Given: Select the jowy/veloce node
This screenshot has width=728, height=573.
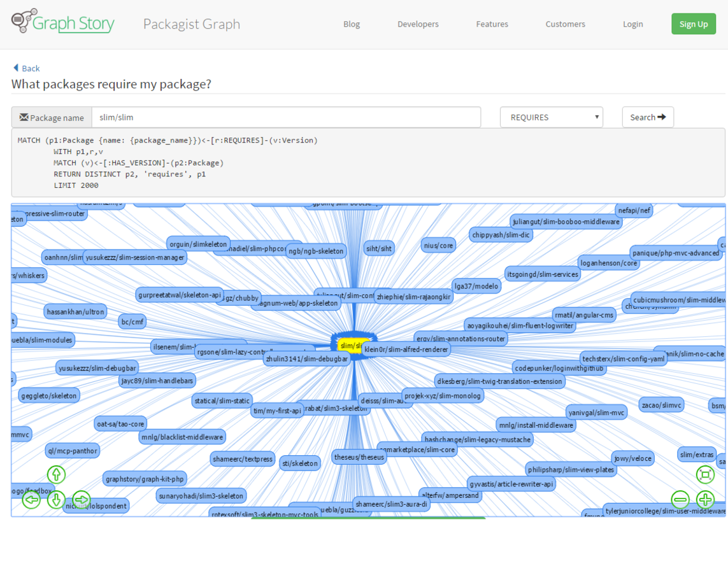Looking at the screenshot, I should pyautogui.click(x=633, y=458).
